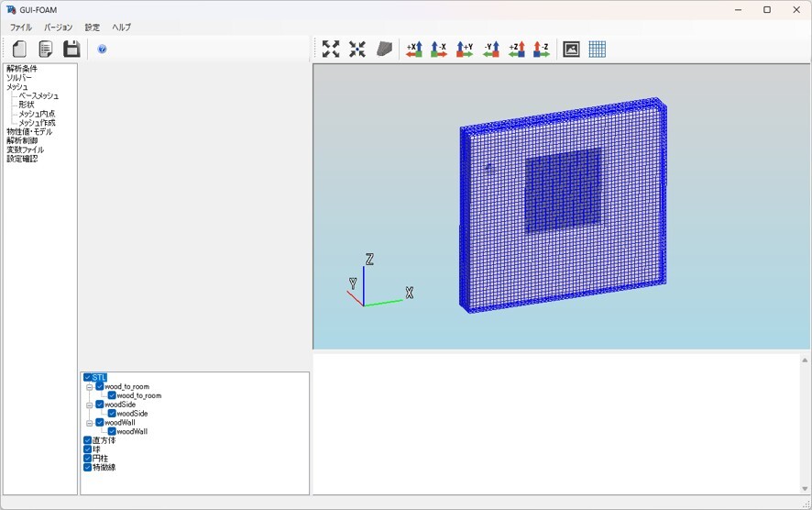
Task: Toggle parent woodWall checkbox
Action: 99,423
